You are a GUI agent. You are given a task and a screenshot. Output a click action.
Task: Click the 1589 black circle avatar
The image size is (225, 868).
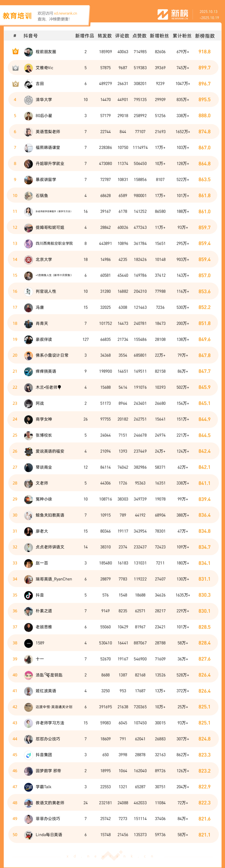[x=29, y=643]
